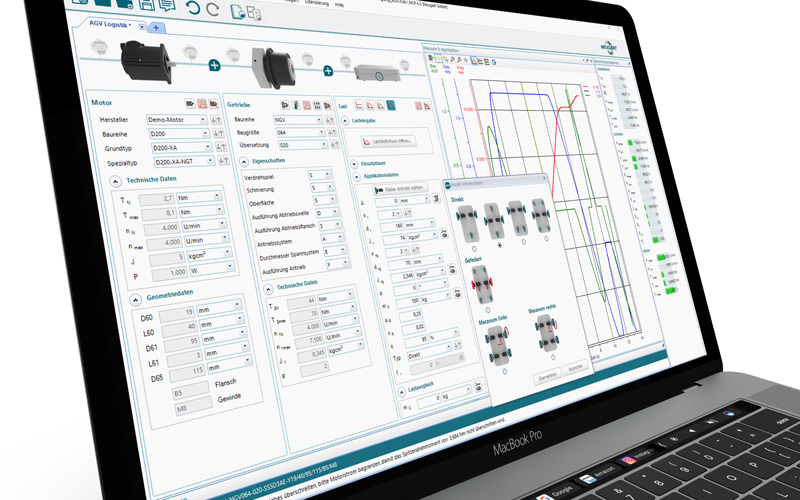Select the Gefedert drive layout radio button
800x500 pixels.
tap(486, 309)
